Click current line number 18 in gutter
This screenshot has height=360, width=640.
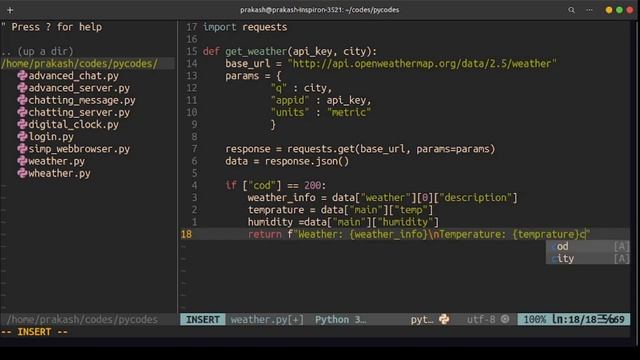[186, 234]
